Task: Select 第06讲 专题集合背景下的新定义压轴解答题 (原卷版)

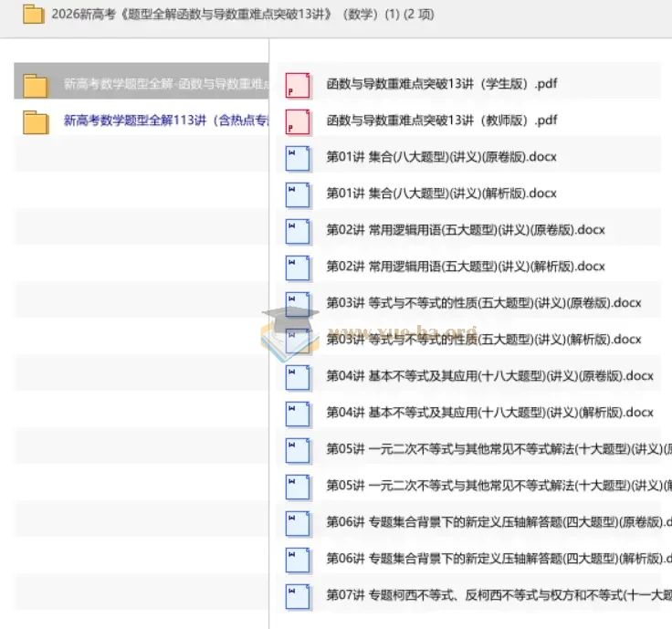Action: pos(499,522)
